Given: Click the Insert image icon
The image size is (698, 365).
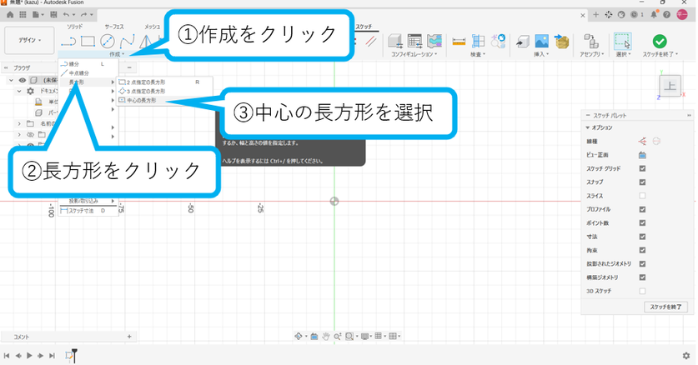Looking at the screenshot, I should tap(542, 41).
